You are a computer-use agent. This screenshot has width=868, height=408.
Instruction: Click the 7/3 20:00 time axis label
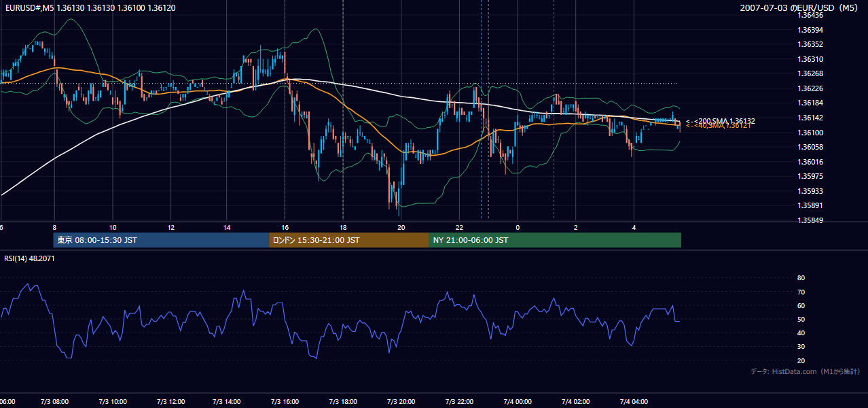coord(401,402)
